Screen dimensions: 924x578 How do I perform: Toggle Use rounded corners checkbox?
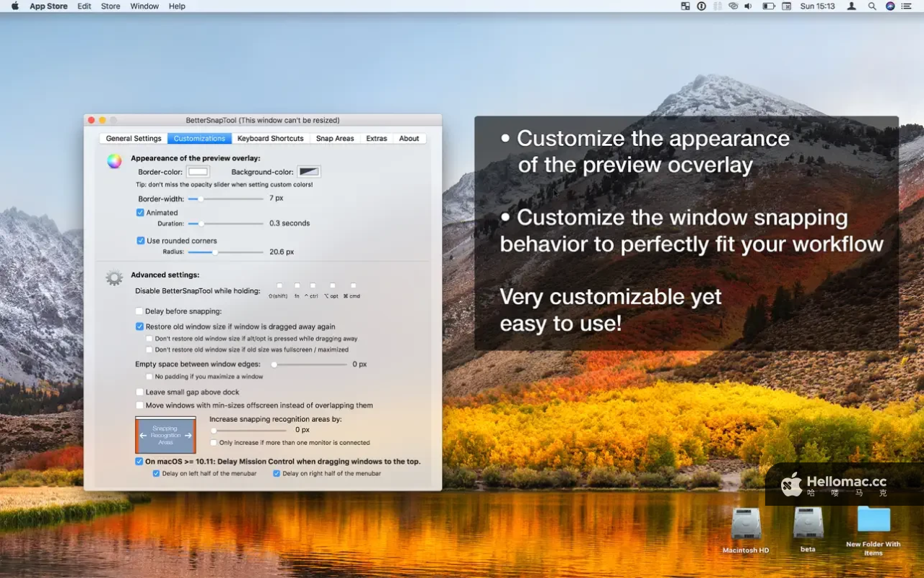140,241
